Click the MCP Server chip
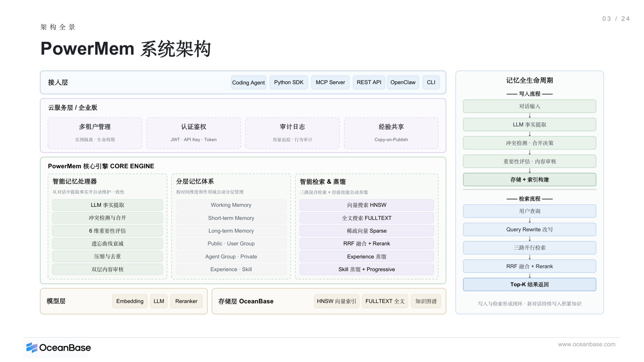The width and height of the screenshot is (644, 362). click(x=330, y=82)
